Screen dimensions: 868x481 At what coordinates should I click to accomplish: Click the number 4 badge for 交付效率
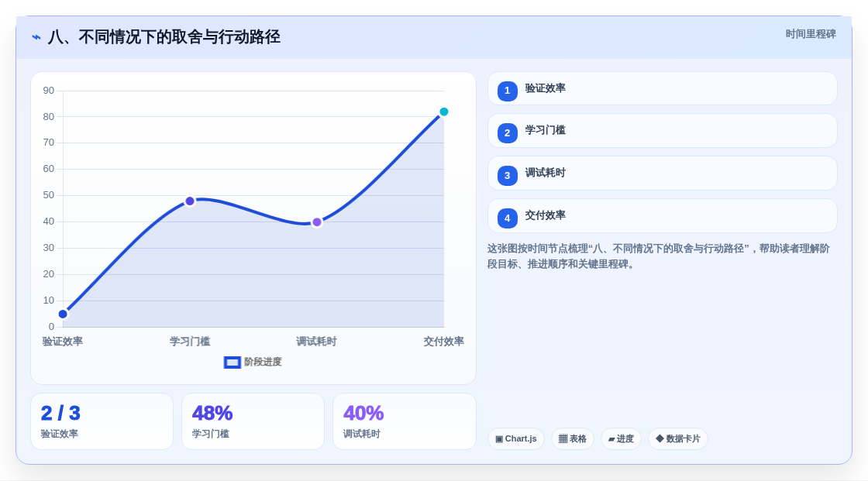tap(507, 218)
